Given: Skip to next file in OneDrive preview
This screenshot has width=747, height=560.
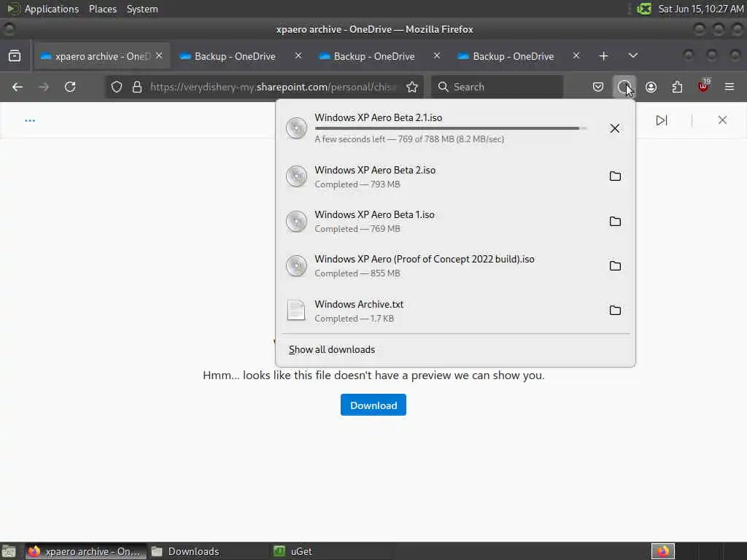Looking at the screenshot, I should point(661,120).
